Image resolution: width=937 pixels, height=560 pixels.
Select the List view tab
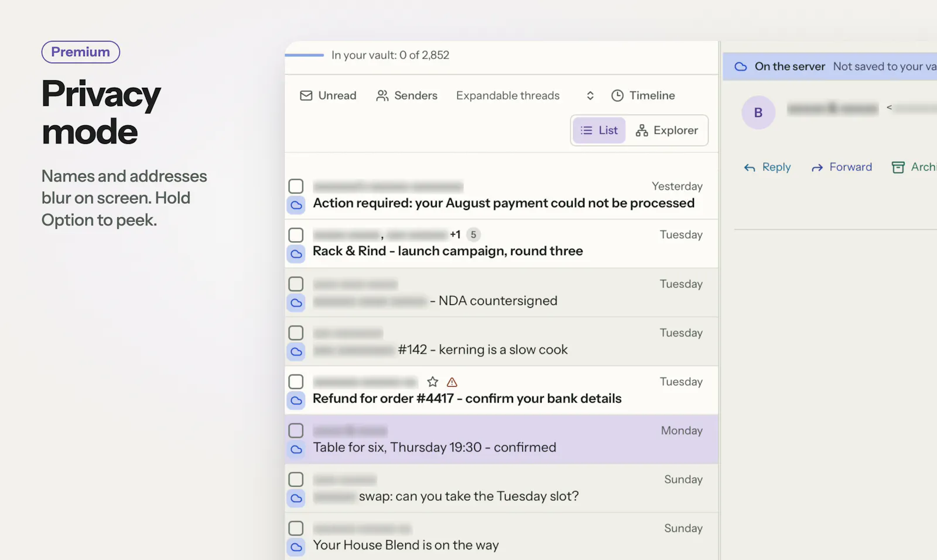click(599, 130)
